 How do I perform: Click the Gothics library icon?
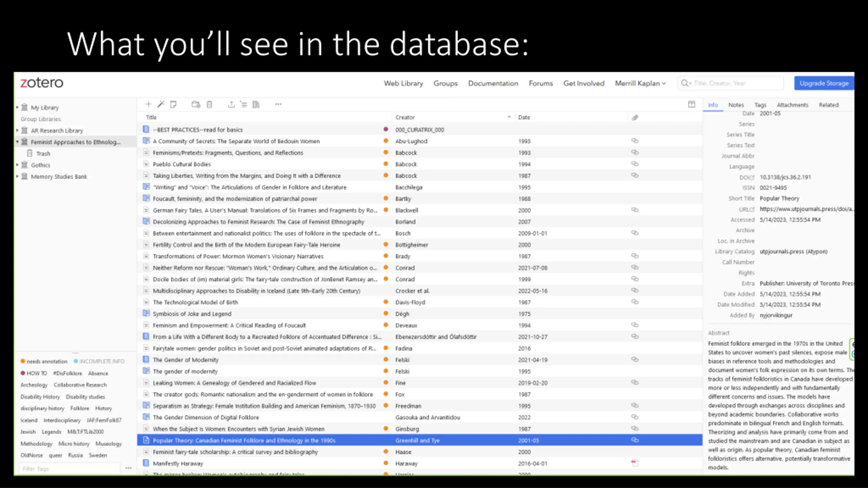point(24,165)
